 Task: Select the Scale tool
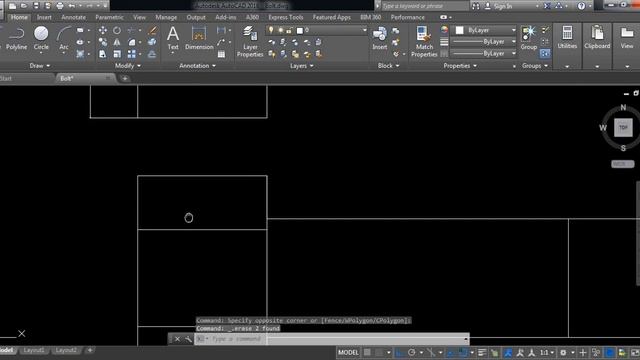(117, 54)
